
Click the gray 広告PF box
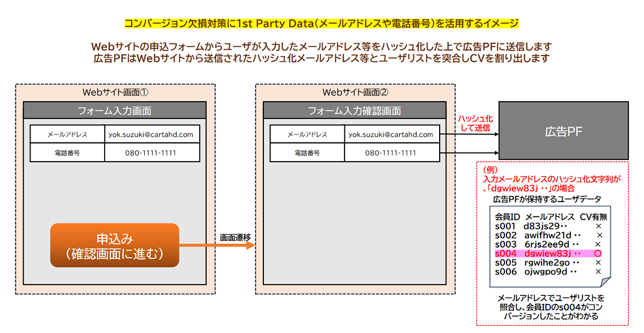click(x=563, y=132)
